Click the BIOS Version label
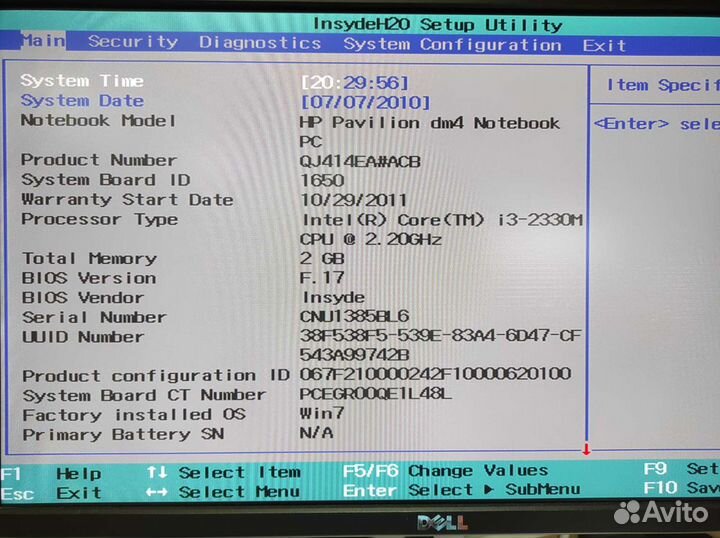The image size is (720, 538). click(x=89, y=278)
